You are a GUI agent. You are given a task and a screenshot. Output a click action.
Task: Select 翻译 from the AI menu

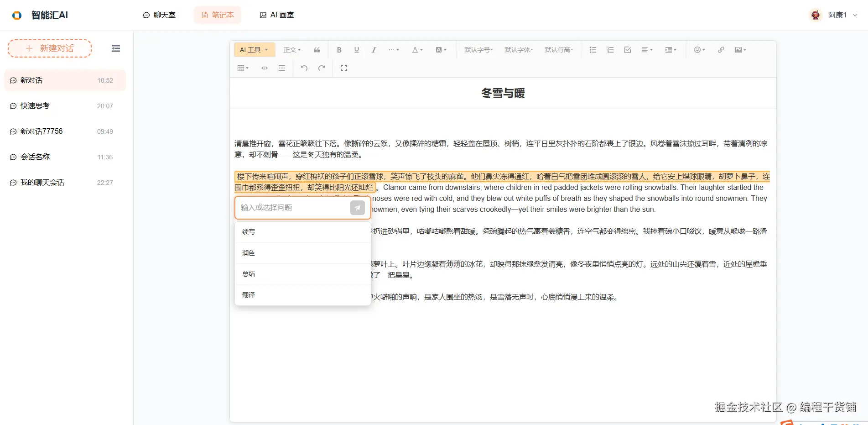click(x=248, y=294)
